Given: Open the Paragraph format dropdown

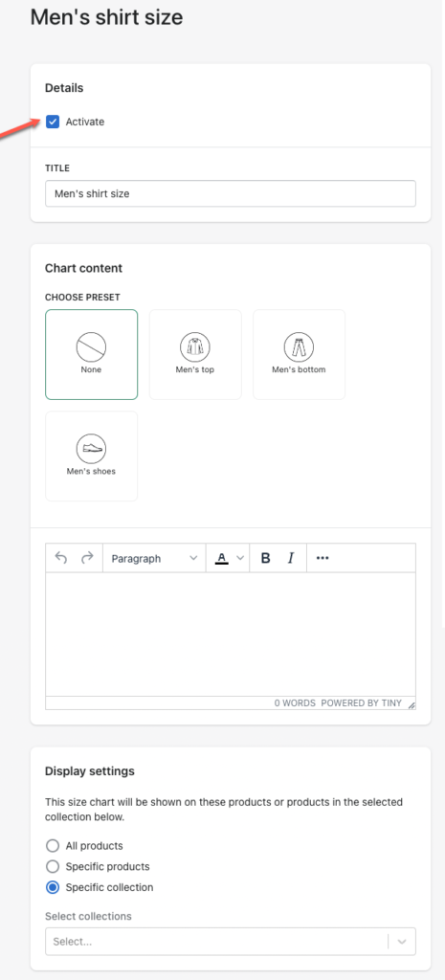Looking at the screenshot, I should coord(154,558).
